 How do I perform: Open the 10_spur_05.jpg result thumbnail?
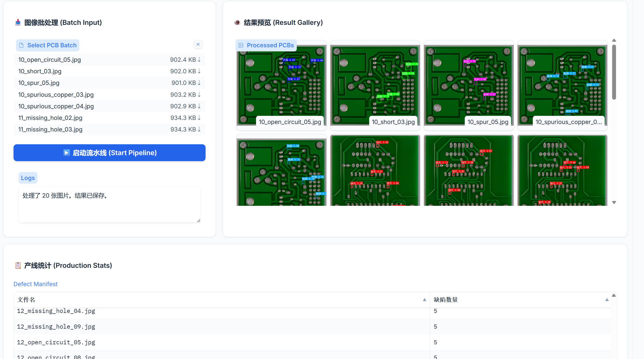coord(469,85)
